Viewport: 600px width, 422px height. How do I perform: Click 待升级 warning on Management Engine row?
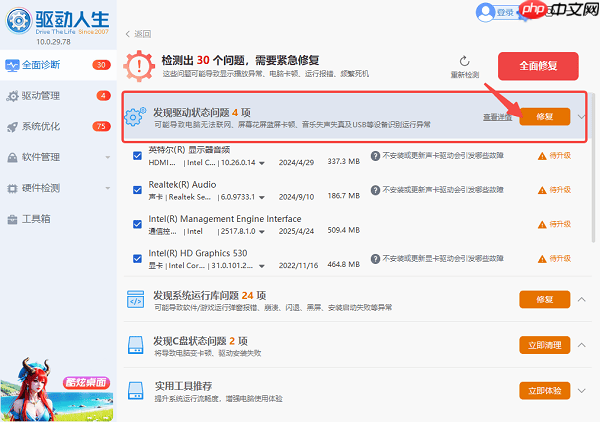(x=554, y=224)
